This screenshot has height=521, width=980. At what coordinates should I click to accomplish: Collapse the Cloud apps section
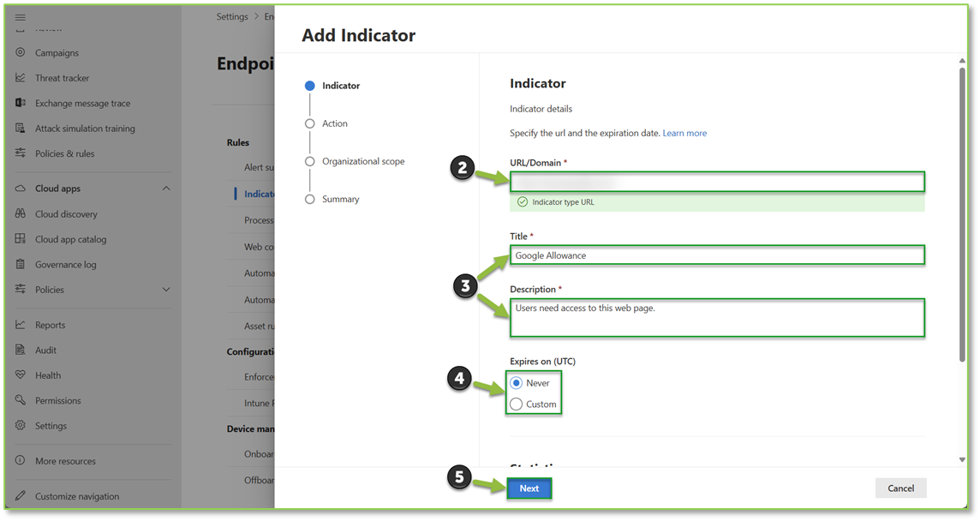pos(165,188)
